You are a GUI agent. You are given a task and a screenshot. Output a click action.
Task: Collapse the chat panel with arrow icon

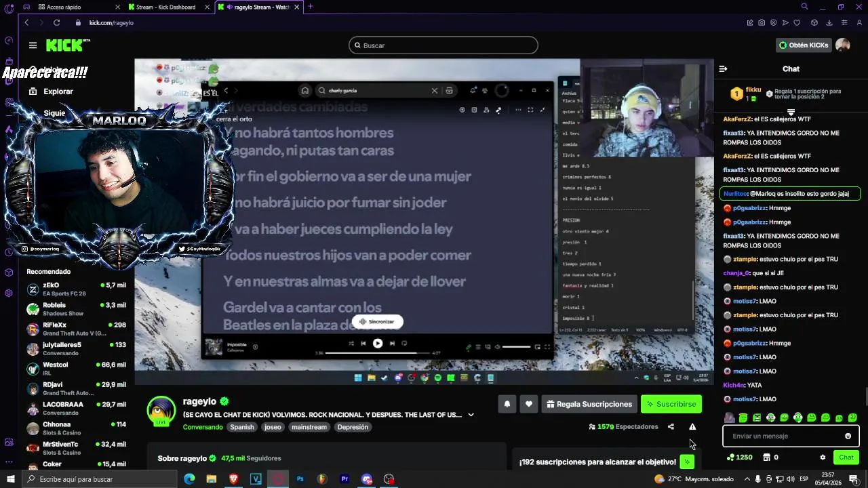click(723, 68)
